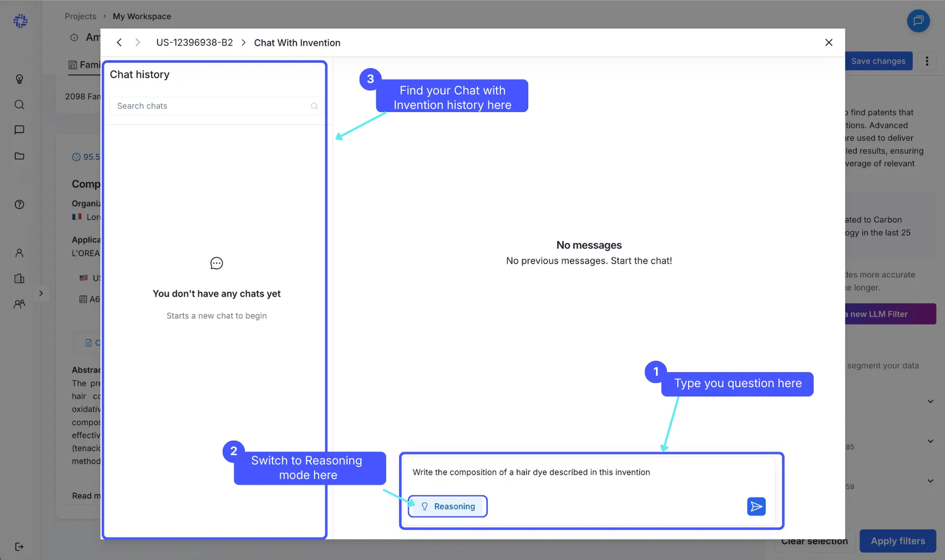Screen dimensions: 945x560
Task: Open My Workspace breadcrumb
Action: (x=142, y=16)
